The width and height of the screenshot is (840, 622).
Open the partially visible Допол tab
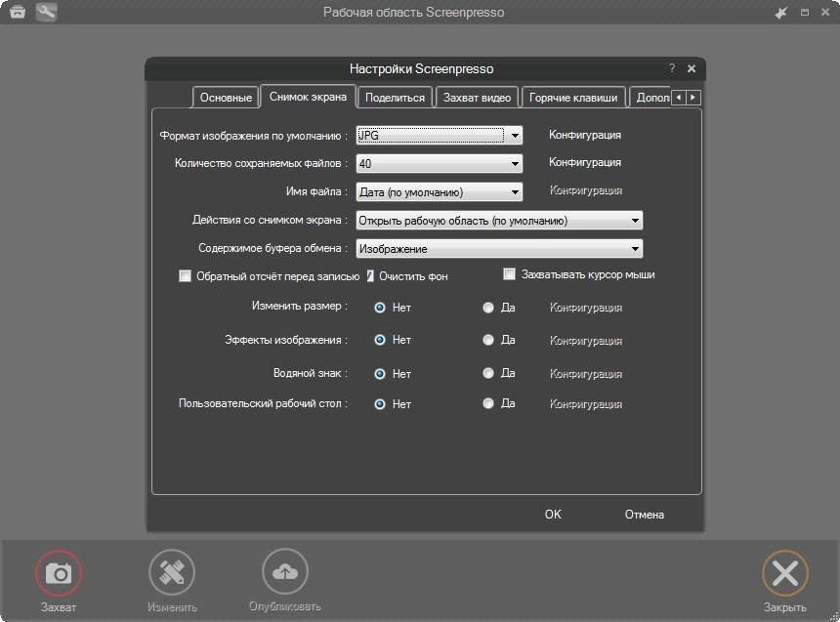point(650,98)
